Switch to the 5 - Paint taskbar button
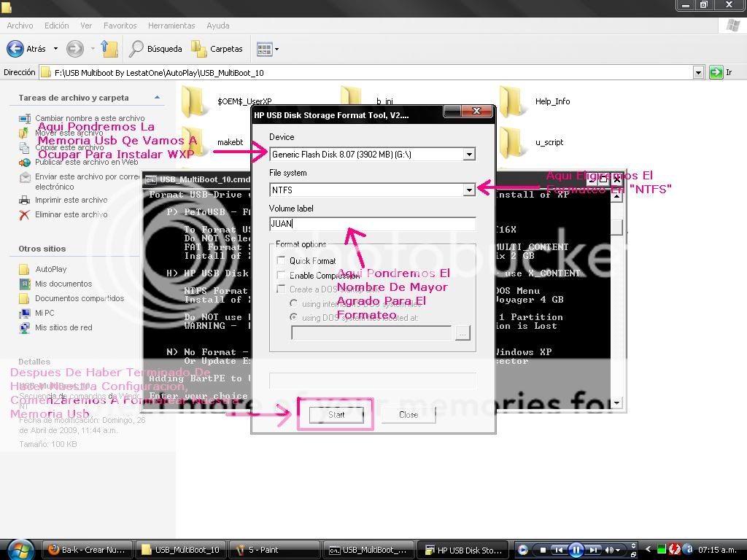This screenshot has width=747, height=560. [274, 550]
